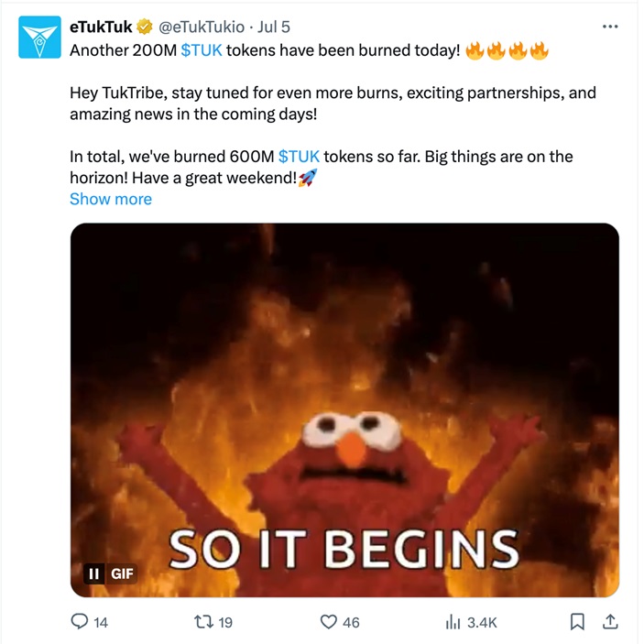This screenshot has width=644, height=644.
Task: Reply to the post via the comment icon
Action: (80, 622)
